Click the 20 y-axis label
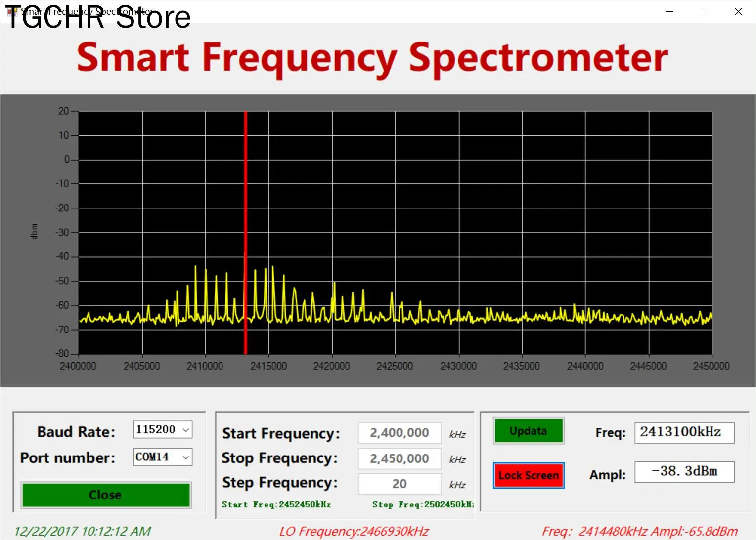This screenshot has height=540, width=756. (x=64, y=111)
